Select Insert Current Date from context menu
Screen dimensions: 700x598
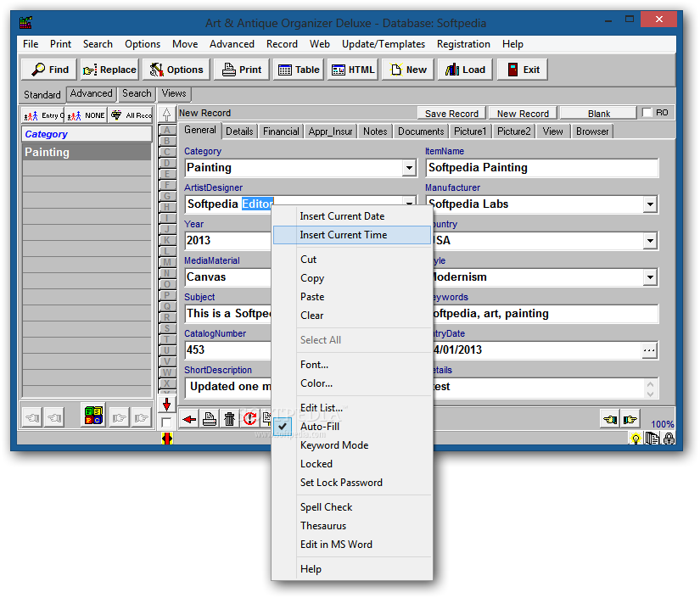pos(352,216)
